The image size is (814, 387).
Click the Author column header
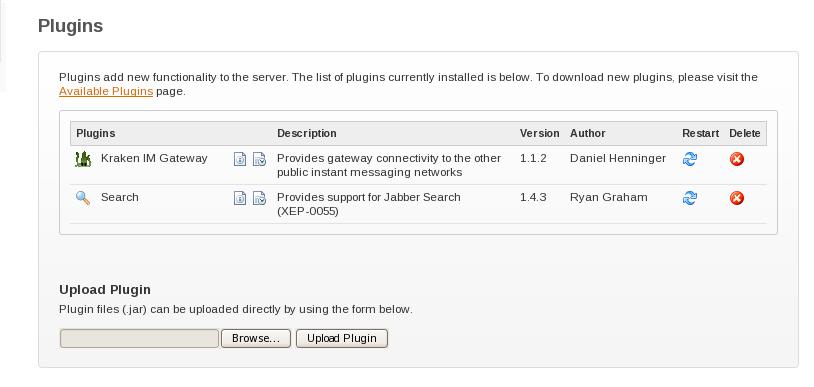588,133
